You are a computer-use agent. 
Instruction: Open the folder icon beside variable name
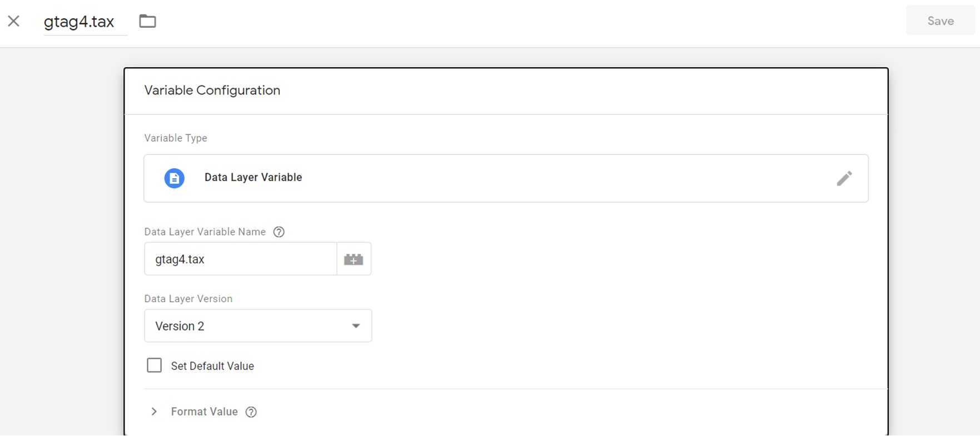click(x=147, y=21)
